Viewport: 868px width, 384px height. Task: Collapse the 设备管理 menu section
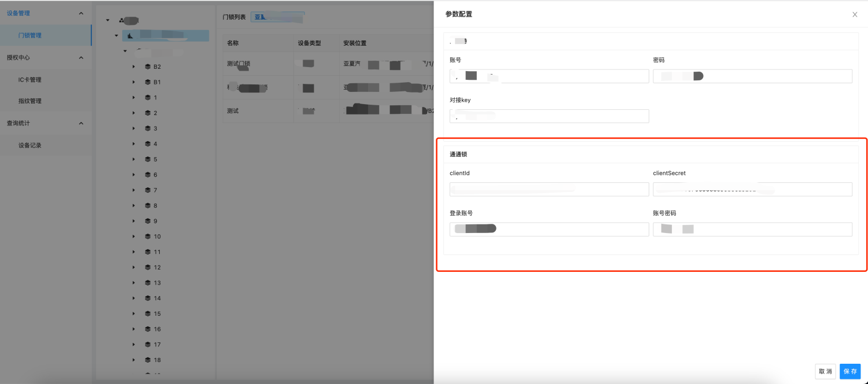[80, 13]
